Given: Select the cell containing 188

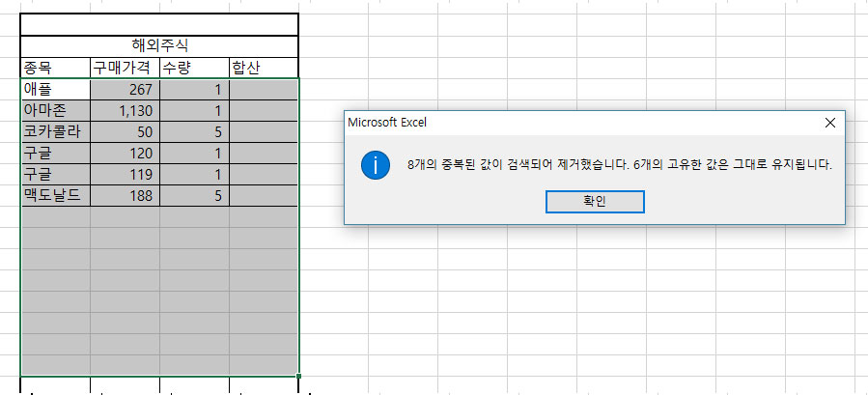Looking at the screenshot, I should tap(125, 195).
